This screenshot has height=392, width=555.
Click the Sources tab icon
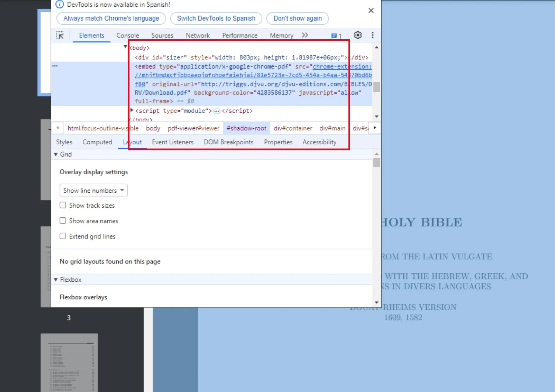[x=162, y=35]
